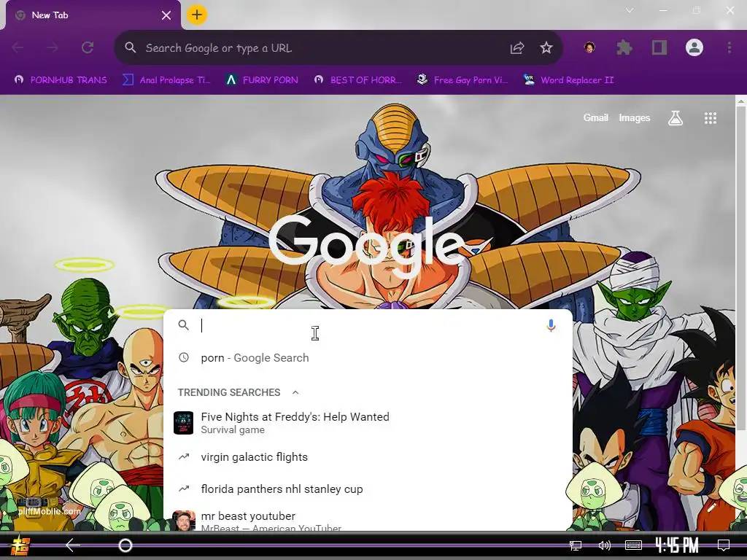Click the 4:45 PM clock
747x560 pixels.
(677, 545)
